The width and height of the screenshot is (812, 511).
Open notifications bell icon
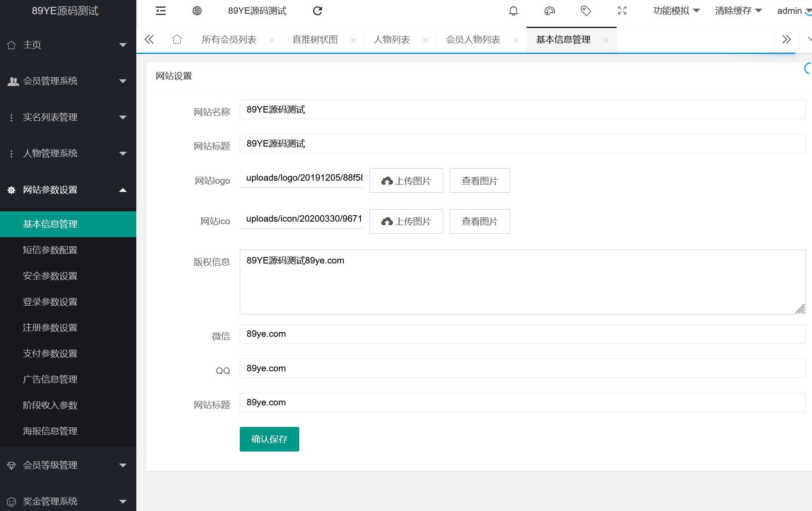pyautogui.click(x=513, y=11)
